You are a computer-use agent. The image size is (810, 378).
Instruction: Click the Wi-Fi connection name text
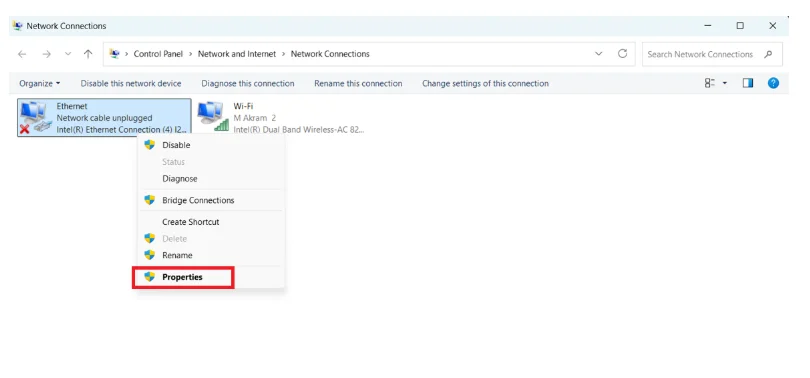(x=243, y=106)
